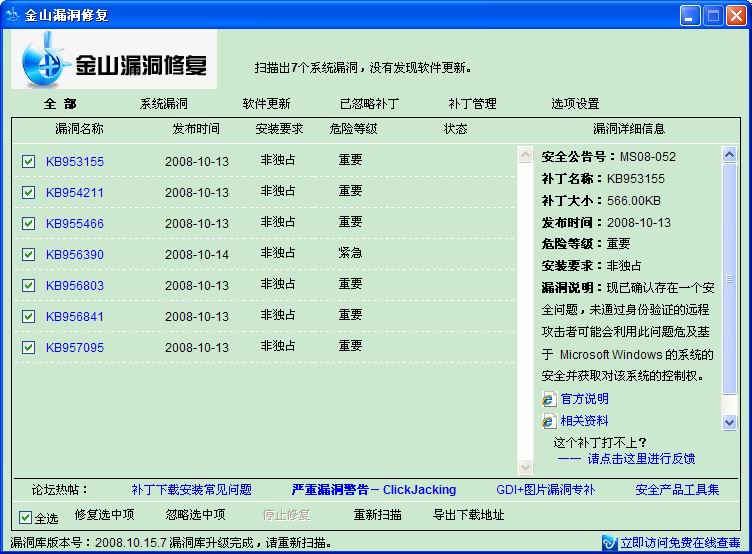Image resolution: width=752 pixels, height=554 pixels.
Task: Click the detail panel scrollbar thumb
Action: [729, 279]
